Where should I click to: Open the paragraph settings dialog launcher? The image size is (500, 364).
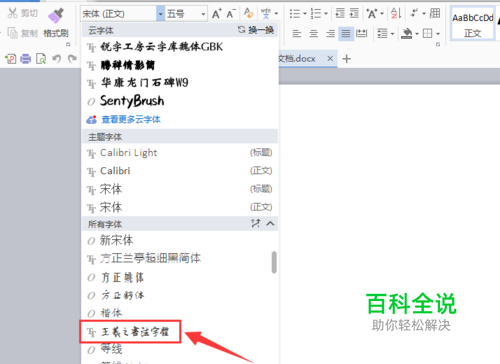[438, 44]
